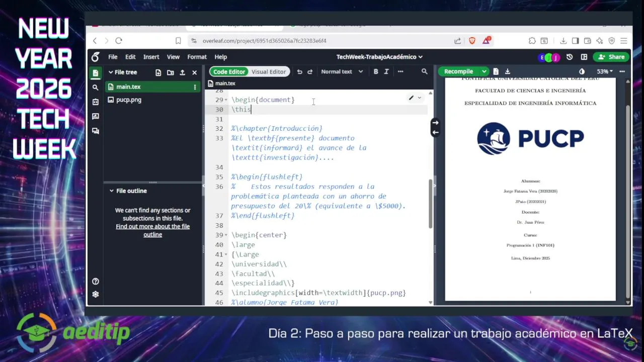Open the integrations icon in left rail
The height and width of the screenshot is (362, 644).
point(96,102)
